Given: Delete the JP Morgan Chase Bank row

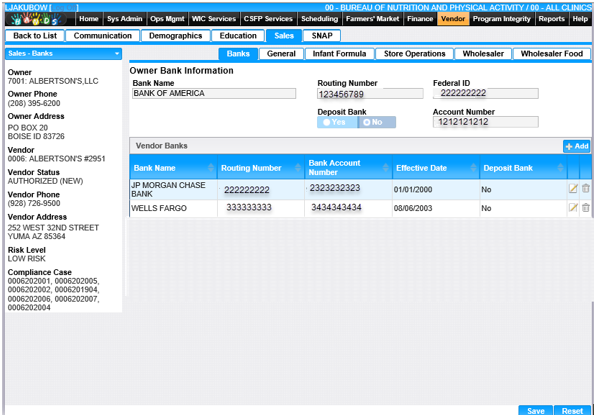Looking at the screenshot, I should (x=586, y=189).
